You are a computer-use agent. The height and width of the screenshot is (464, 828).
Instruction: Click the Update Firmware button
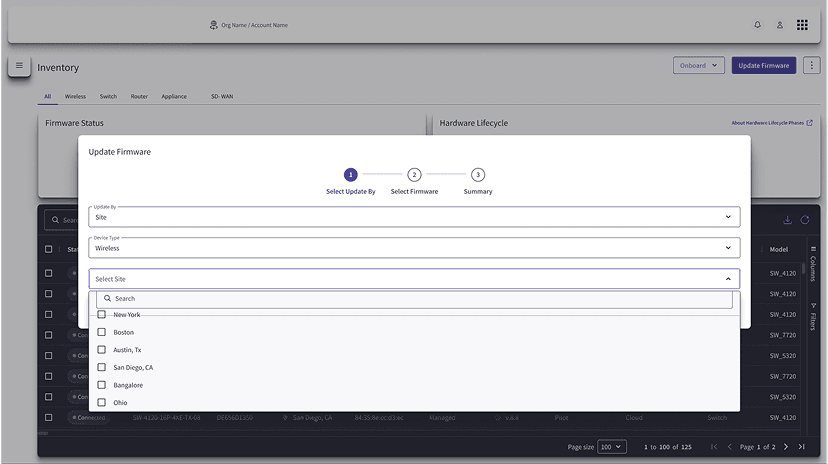click(764, 65)
